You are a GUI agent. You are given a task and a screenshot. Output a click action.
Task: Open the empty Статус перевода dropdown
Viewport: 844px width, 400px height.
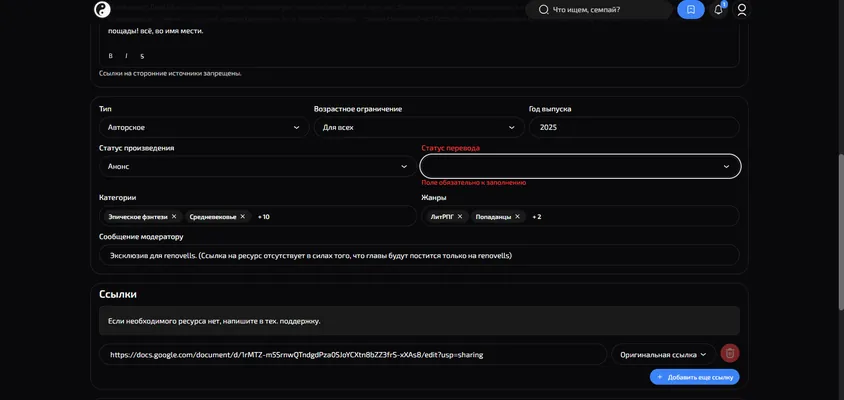[580, 166]
